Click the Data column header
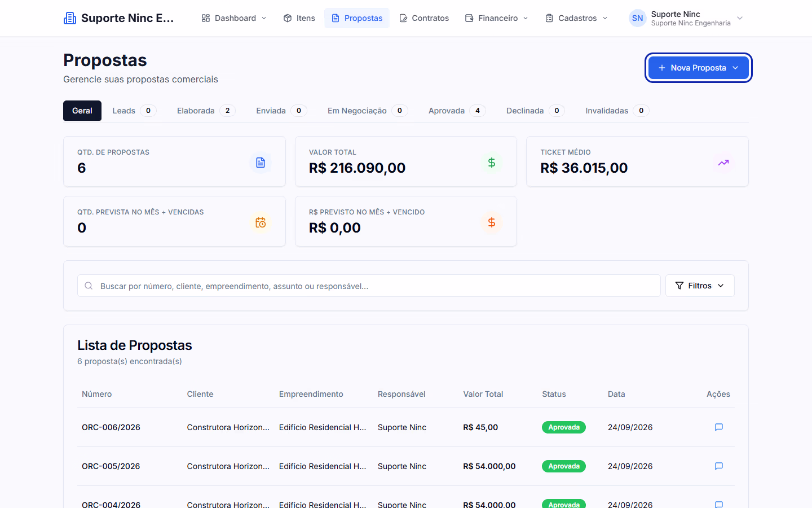Viewport: 812px width, 508px height. (x=616, y=394)
